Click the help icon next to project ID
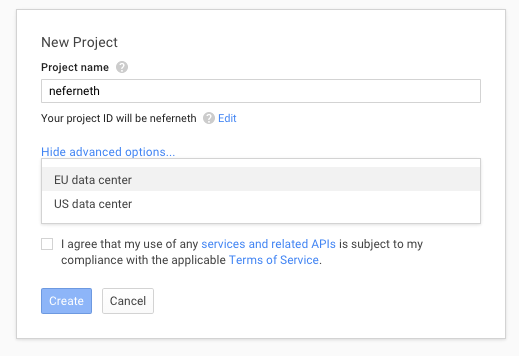The height and width of the screenshot is (360, 519). pyautogui.click(x=209, y=118)
